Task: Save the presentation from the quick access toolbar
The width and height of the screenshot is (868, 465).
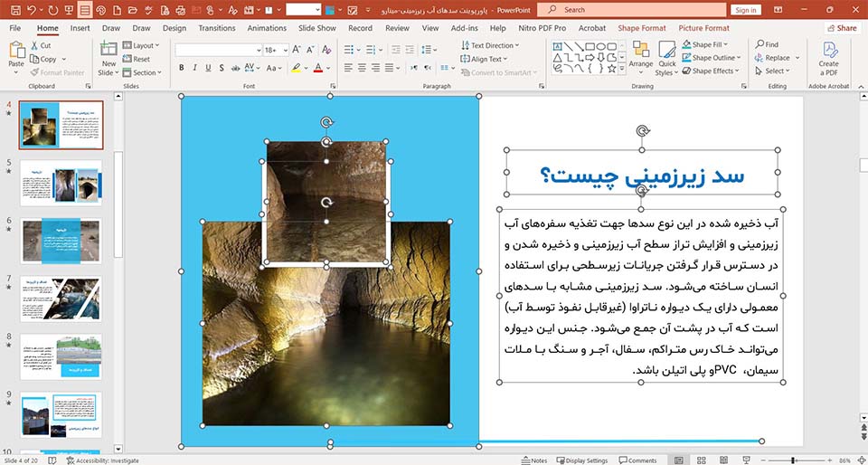Action: 16,10
